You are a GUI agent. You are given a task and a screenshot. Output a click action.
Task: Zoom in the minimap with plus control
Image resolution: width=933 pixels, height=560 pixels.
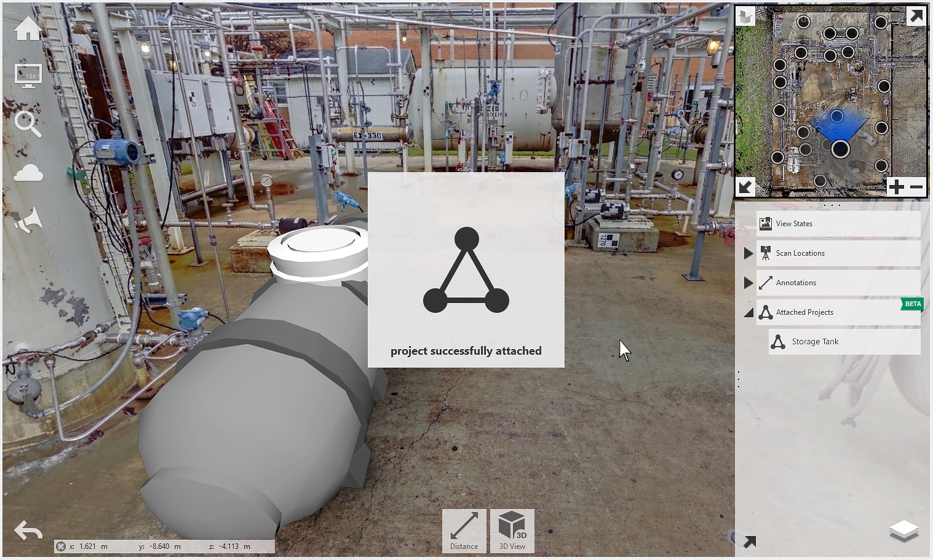point(896,186)
